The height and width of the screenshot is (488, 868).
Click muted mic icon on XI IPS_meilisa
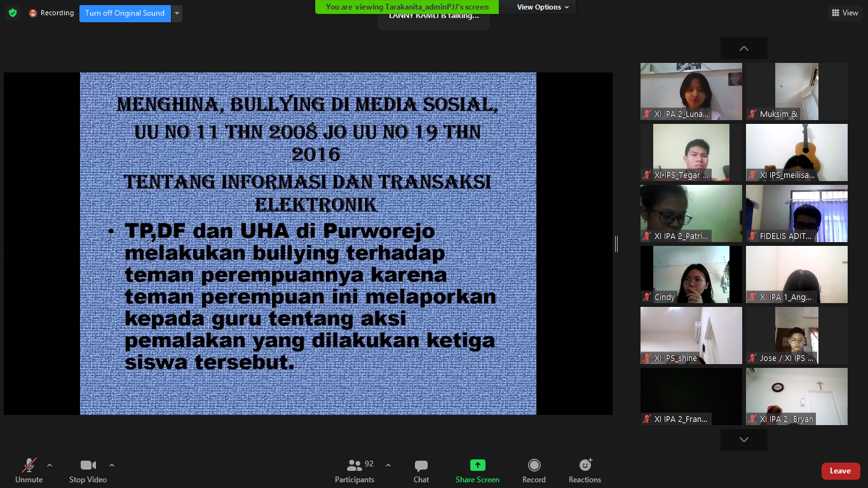pyautogui.click(x=753, y=175)
